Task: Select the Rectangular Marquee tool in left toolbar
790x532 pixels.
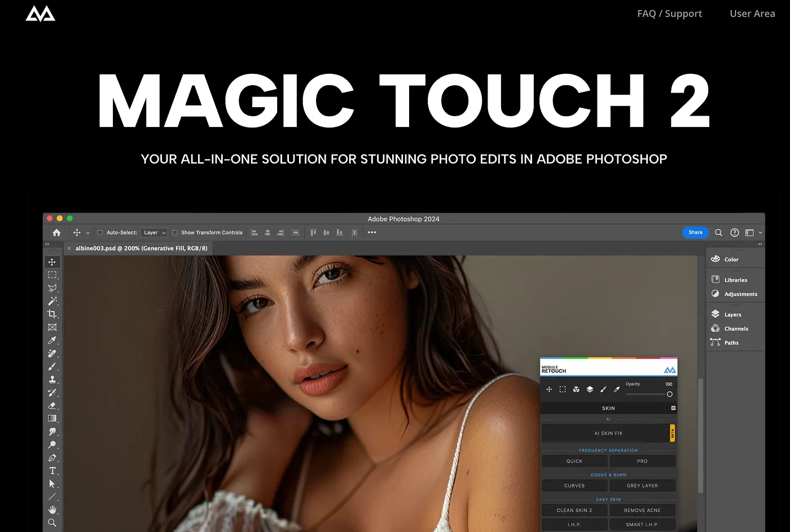Action: coord(52,275)
